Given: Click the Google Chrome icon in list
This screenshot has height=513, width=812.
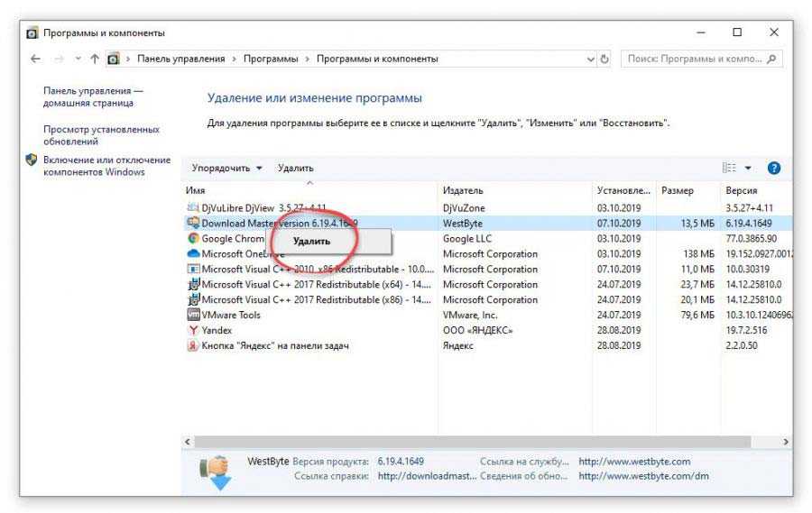Looking at the screenshot, I should pyautogui.click(x=193, y=239).
